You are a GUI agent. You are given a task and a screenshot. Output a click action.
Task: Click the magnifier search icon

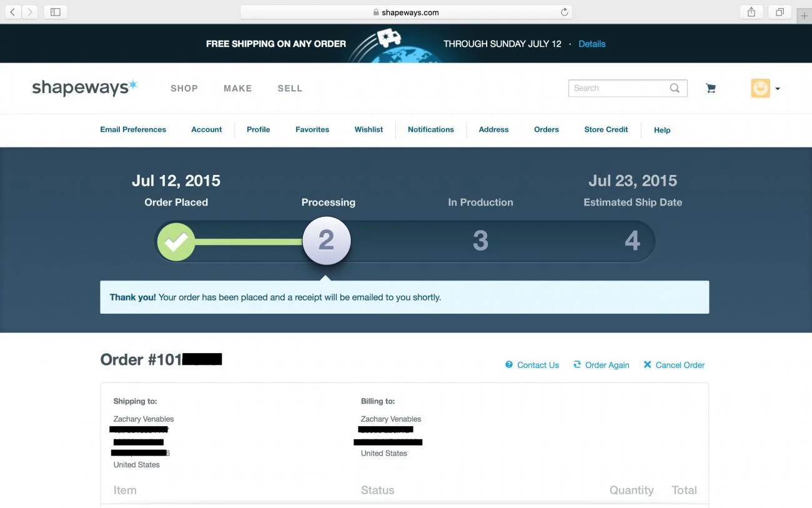(675, 88)
